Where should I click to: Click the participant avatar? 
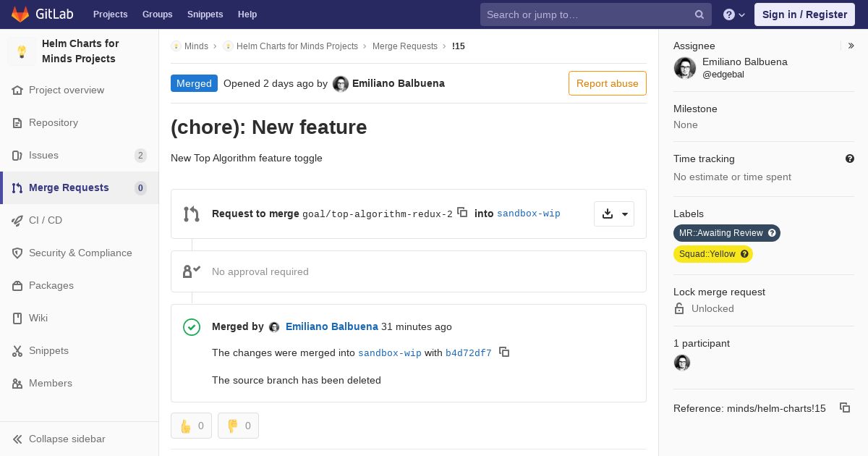(682, 363)
